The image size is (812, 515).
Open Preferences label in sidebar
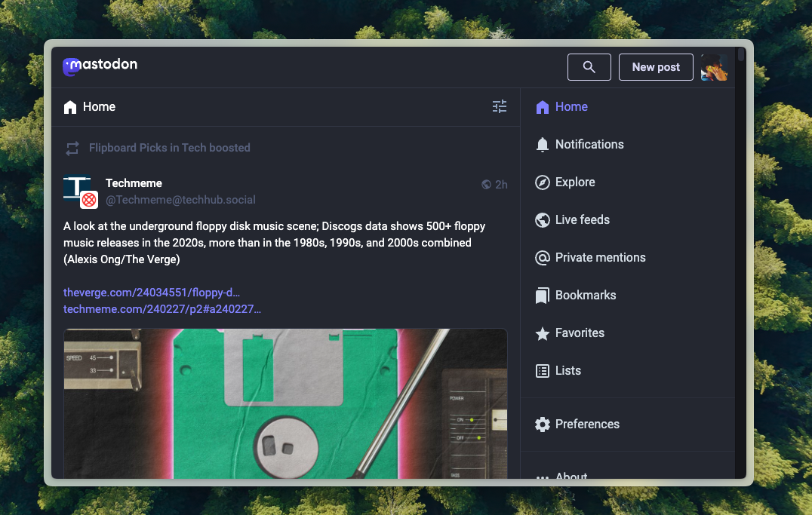[x=587, y=425]
